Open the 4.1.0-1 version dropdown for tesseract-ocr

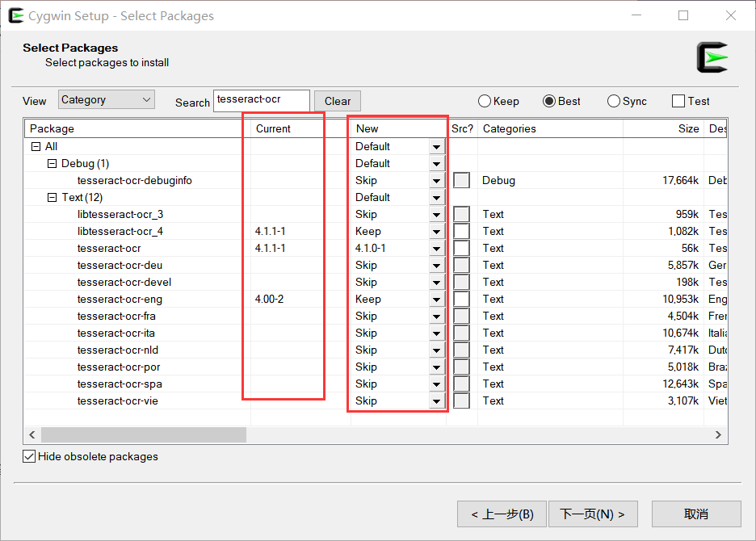tap(436, 248)
